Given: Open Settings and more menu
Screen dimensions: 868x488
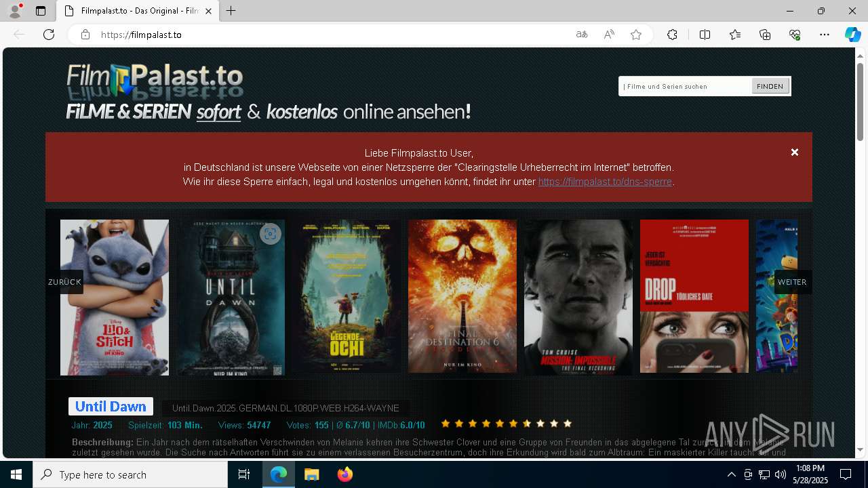Looking at the screenshot, I should 825,35.
